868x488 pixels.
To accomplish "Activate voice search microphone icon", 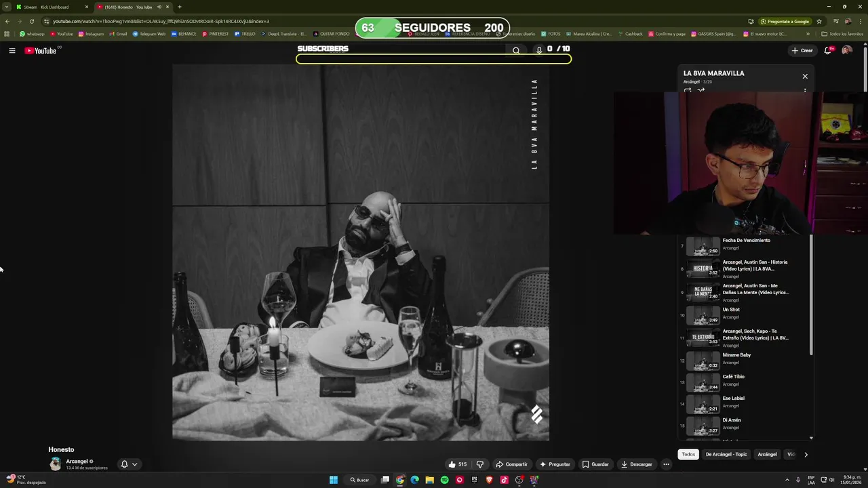I will (539, 49).
